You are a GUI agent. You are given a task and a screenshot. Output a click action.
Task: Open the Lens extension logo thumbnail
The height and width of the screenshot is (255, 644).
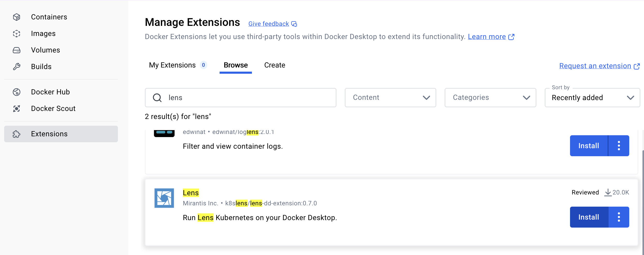click(164, 198)
